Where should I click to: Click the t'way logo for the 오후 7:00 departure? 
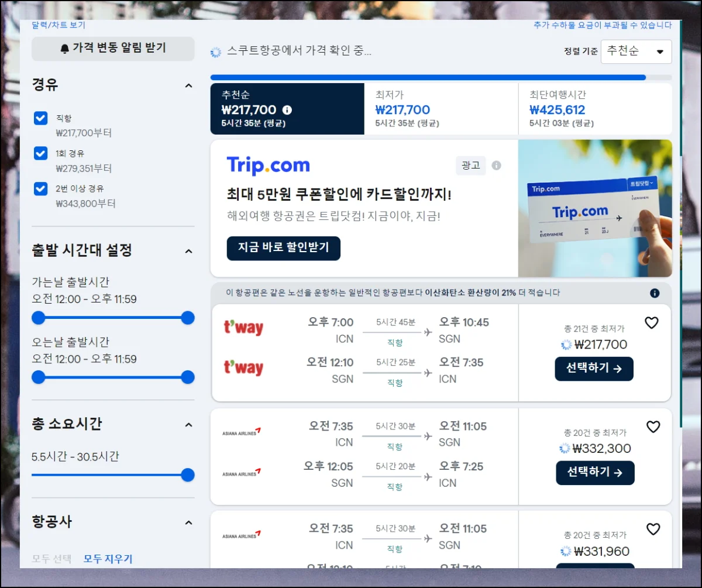(244, 328)
